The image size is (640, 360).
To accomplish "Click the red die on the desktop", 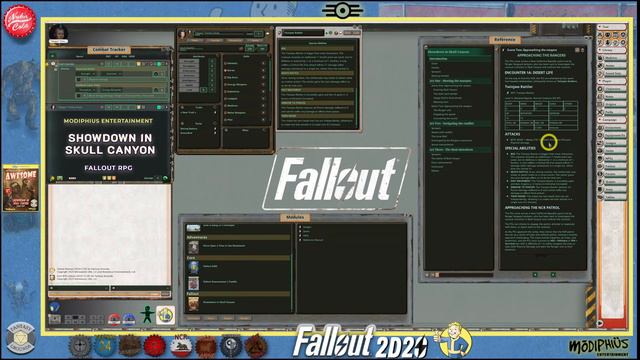I will [x=114, y=319].
